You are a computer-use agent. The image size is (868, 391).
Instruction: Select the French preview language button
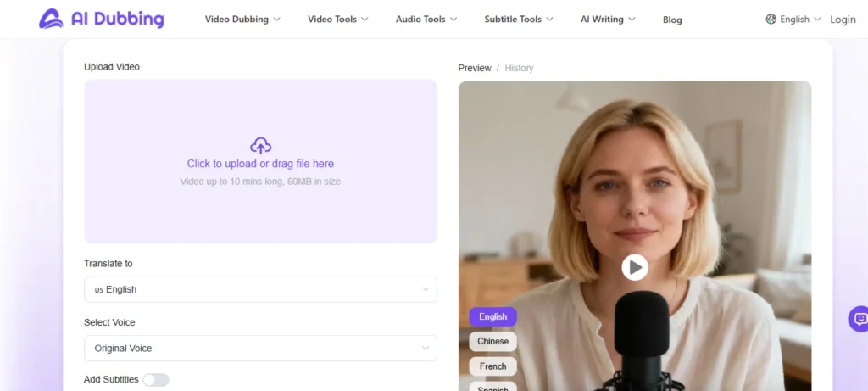(492, 366)
